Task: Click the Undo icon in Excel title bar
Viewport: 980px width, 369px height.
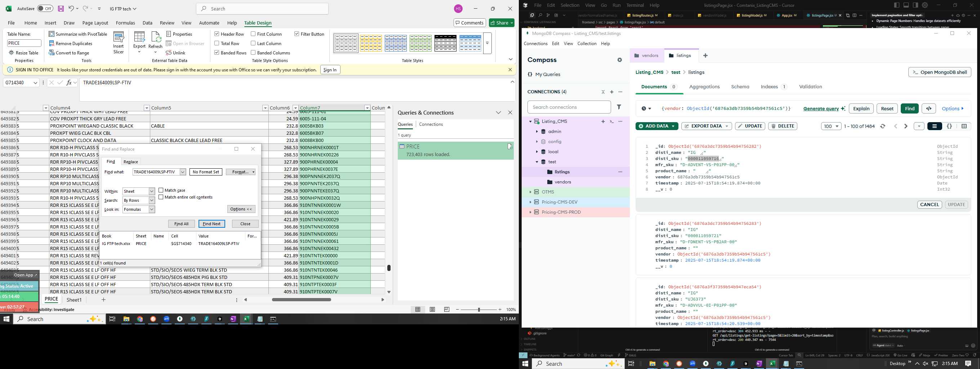Action: pyautogui.click(x=71, y=8)
